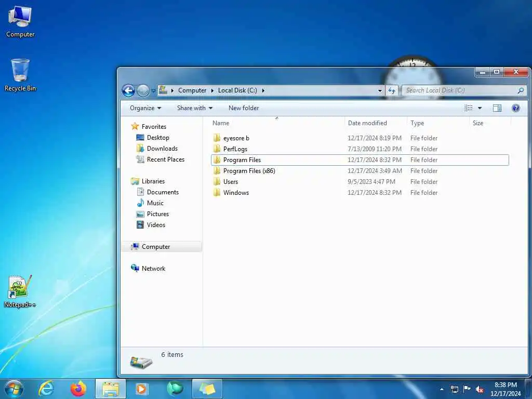This screenshot has width=532, height=399.
Task: Click the Recycle Bin desktop icon
Action: pos(20,75)
